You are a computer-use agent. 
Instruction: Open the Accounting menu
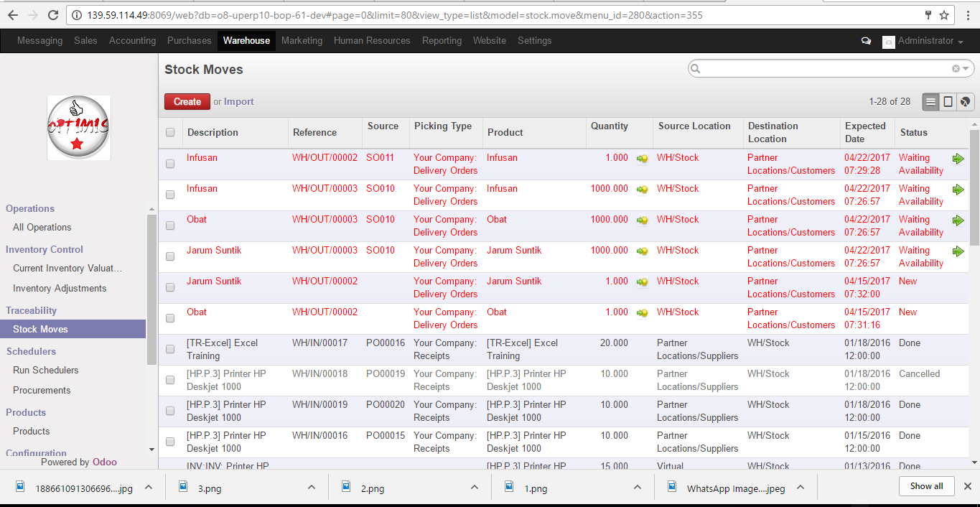pyautogui.click(x=132, y=41)
